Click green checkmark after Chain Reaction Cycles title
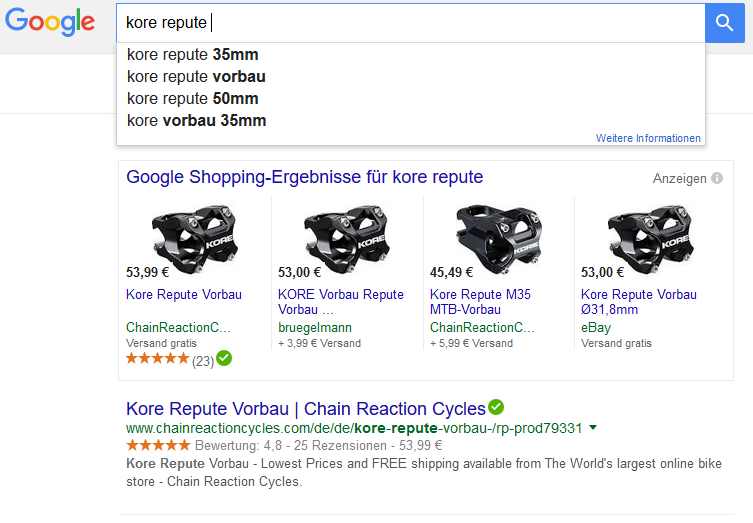This screenshot has width=753, height=523. 496,408
